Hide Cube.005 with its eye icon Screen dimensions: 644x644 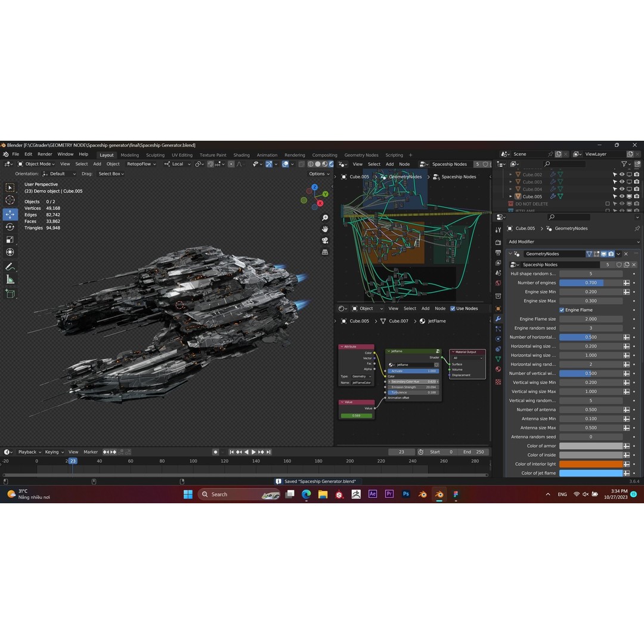point(622,197)
